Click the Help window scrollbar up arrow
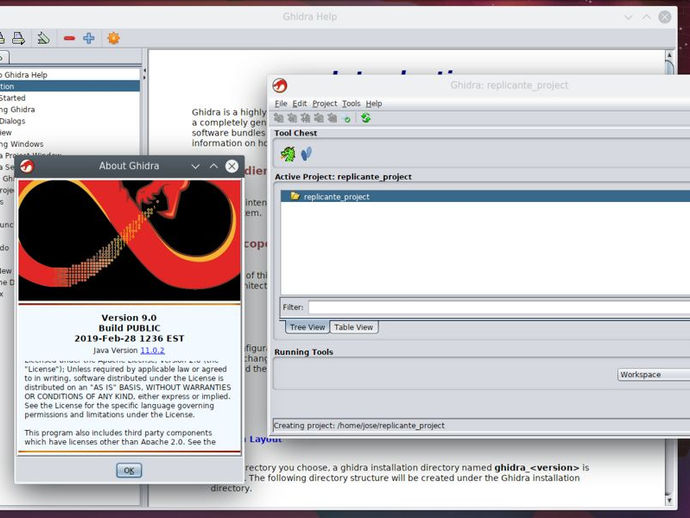 [669, 55]
